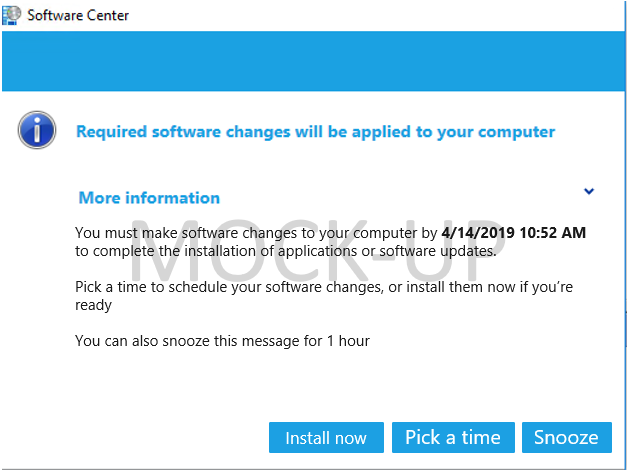
Task: Click the Install now button
Action: point(326,438)
